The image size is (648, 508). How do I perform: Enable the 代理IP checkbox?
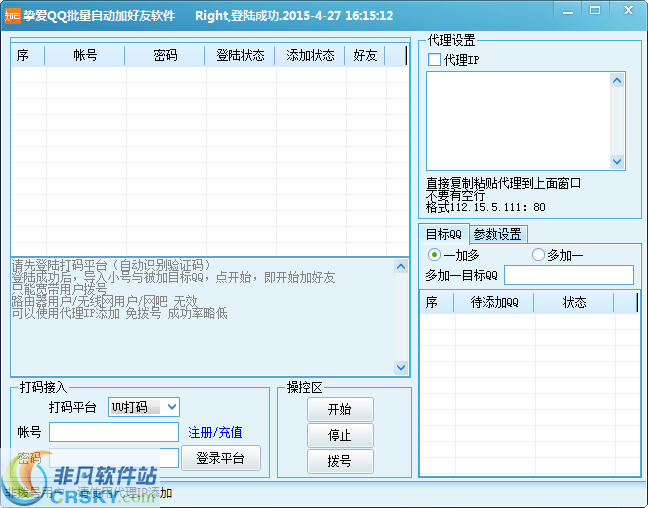tap(434, 60)
